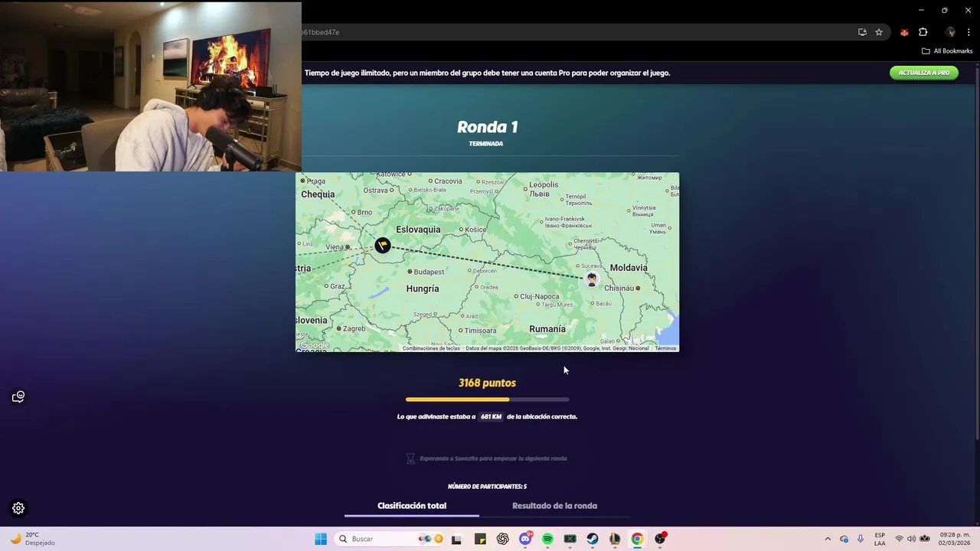Open the chat emote icon at left edge
980x551 pixels.
[x=18, y=396]
